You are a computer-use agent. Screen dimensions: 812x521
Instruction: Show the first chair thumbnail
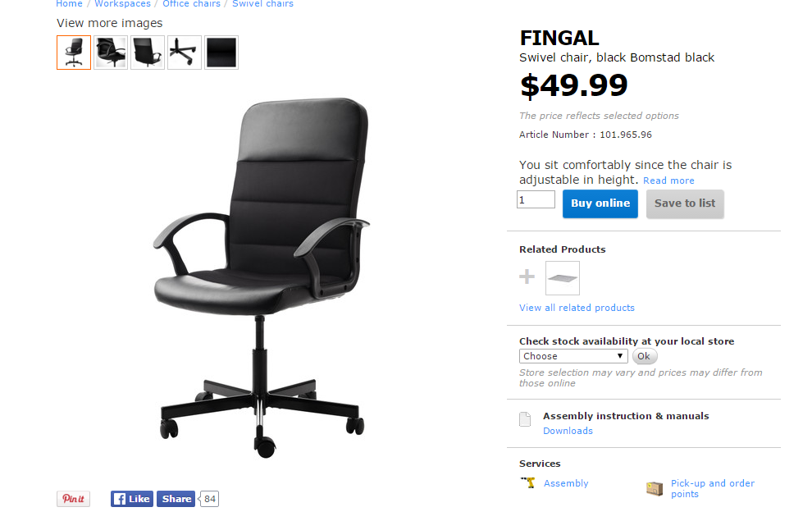click(74, 53)
